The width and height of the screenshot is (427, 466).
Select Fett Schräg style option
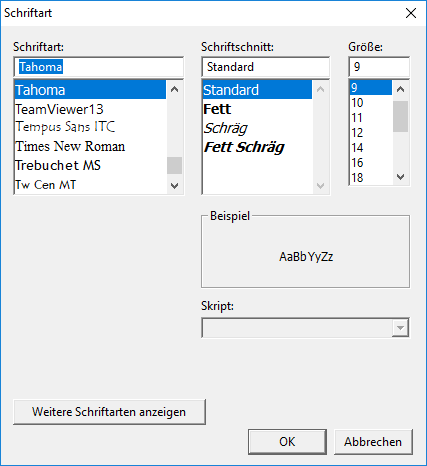point(257,147)
